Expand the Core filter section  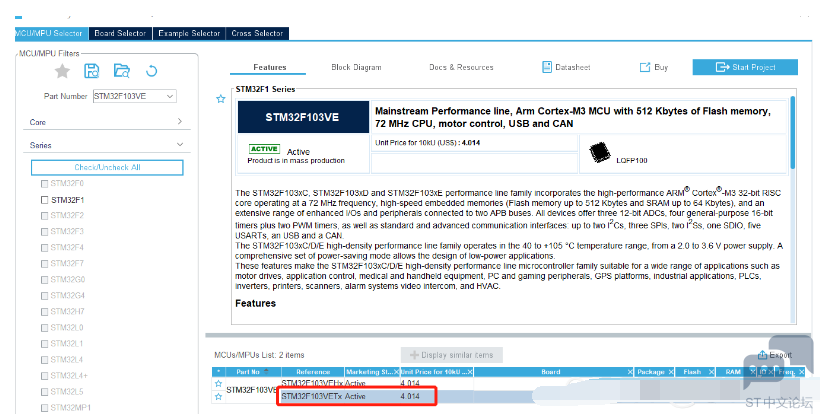[180, 122]
